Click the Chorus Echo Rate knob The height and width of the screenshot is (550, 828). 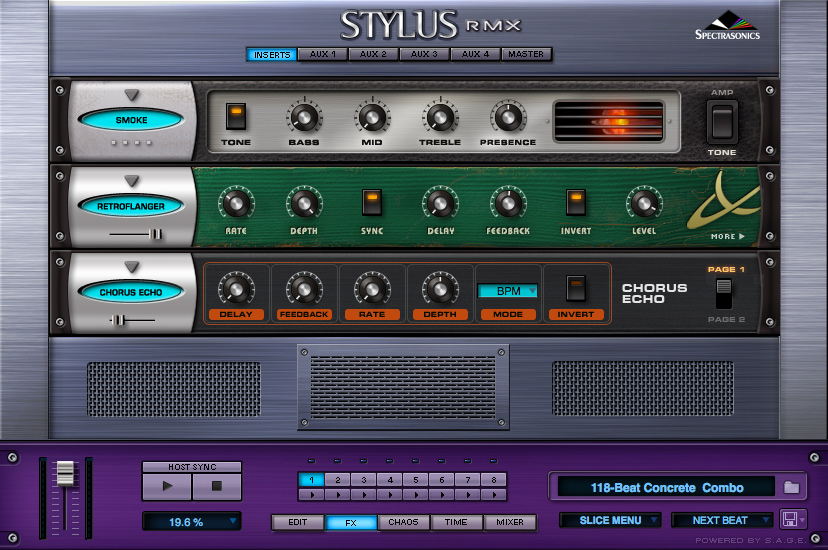(x=372, y=289)
